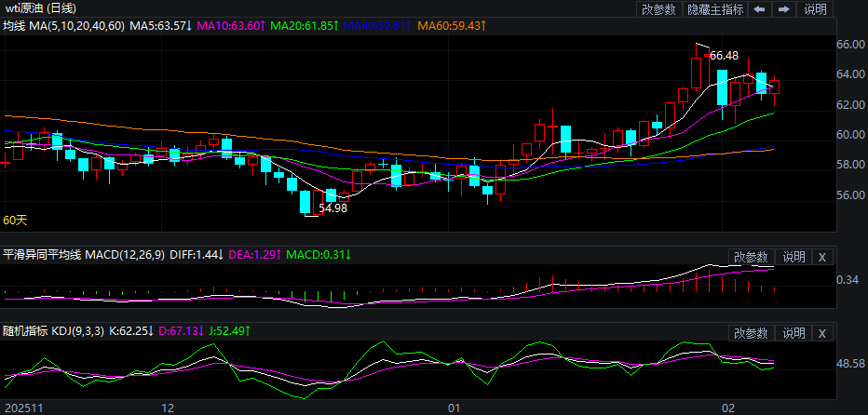Click the magenta MA10:63.60 legend value
868x415 pixels.
pos(229,25)
